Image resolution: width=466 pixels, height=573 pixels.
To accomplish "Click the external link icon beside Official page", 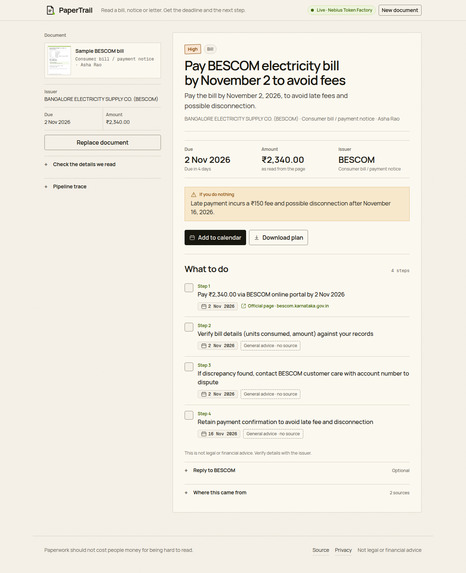I will (x=243, y=306).
